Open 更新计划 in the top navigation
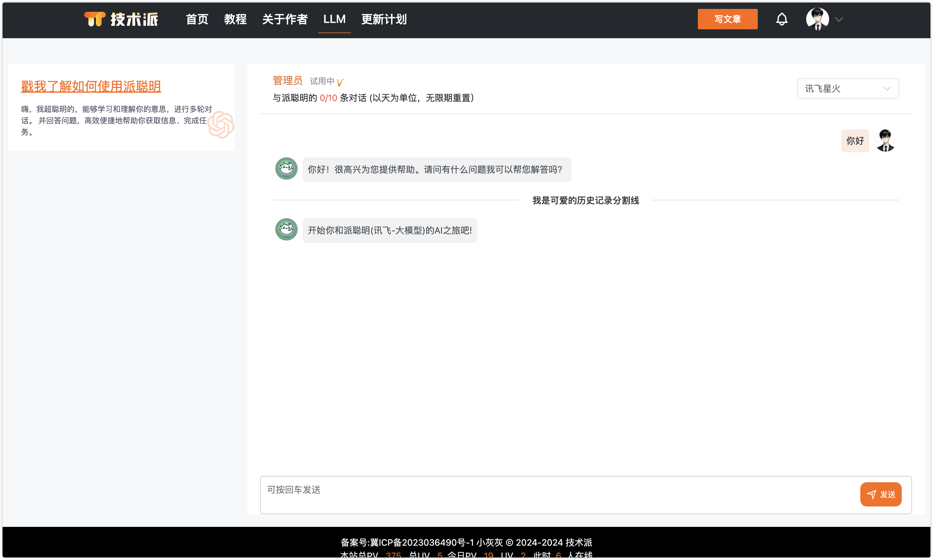933x560 pixels. pos(384,19)
